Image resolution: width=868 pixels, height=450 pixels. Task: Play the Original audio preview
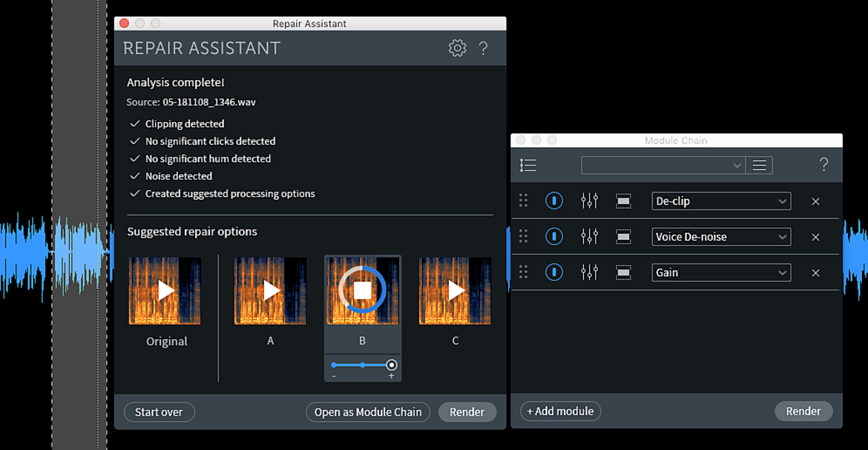(x=165, y=290)
